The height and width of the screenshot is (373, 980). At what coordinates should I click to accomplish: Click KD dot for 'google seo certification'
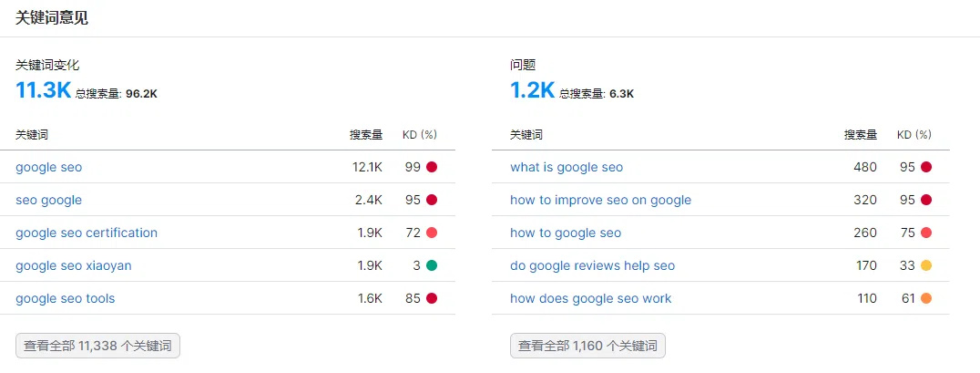click(431, 233)
